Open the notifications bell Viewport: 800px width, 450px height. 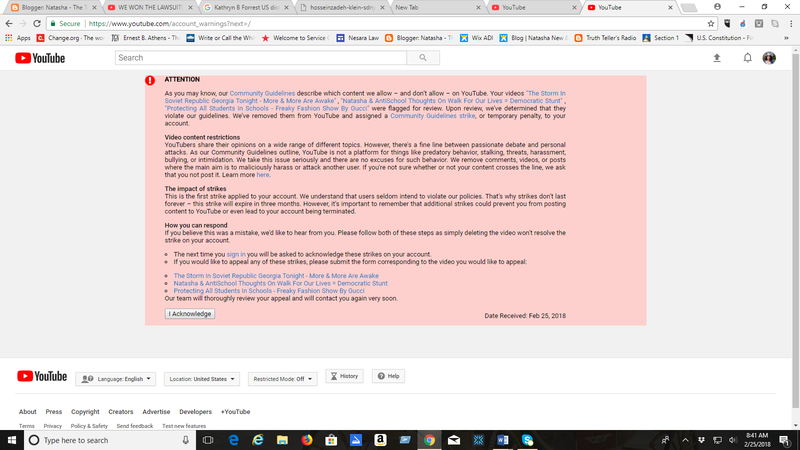pyautogui.click(x=747, y=58)
